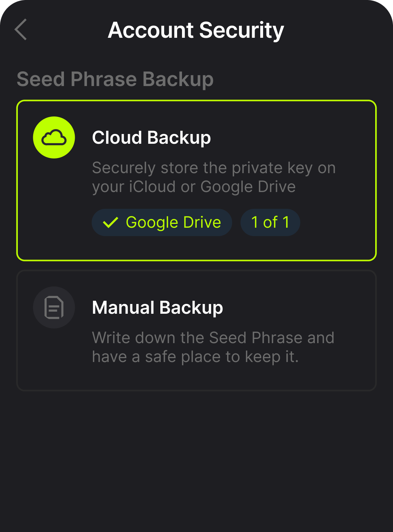
Task: Click the green cloud icon
Action: pyautogui.click(x=54, y=137)
